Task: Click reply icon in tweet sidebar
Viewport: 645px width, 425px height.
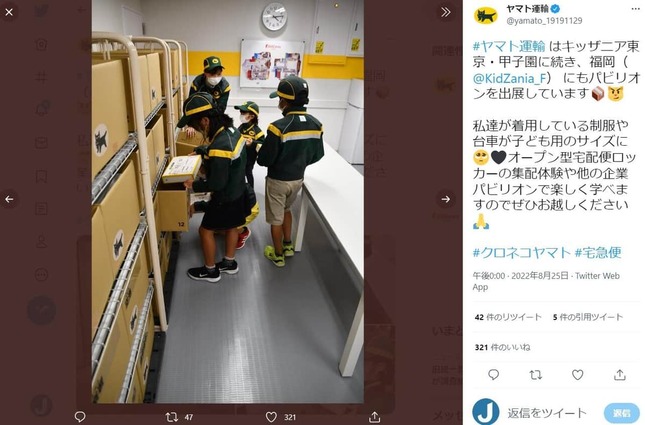Action: point(494,374)
